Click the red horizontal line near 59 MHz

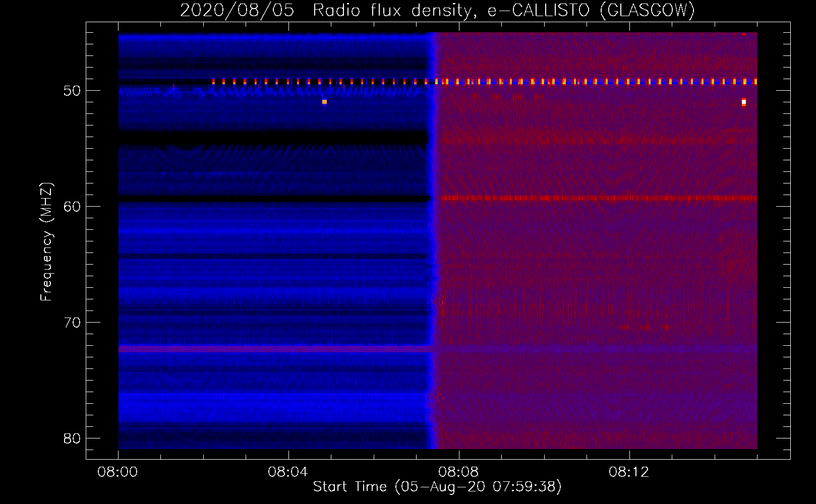pyautogui.click(x=599, y=198)
